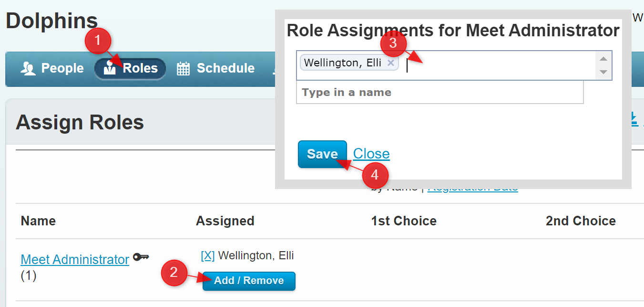Click the 'Type in a name' field

pos(440,93)
